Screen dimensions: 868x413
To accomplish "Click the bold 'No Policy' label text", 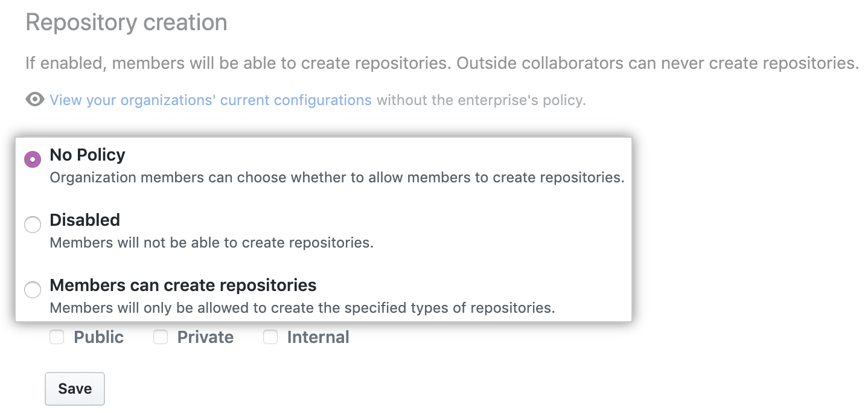I will [88, 155].
